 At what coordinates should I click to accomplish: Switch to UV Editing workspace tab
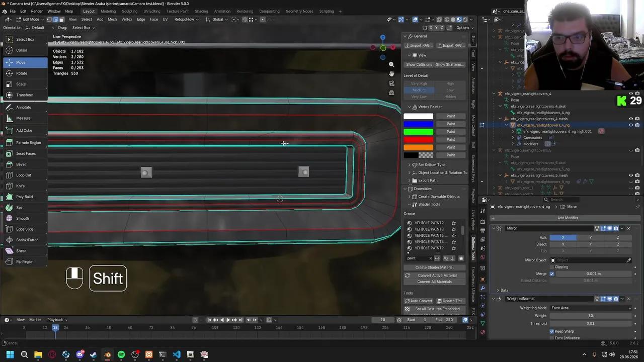click(152, 11)
